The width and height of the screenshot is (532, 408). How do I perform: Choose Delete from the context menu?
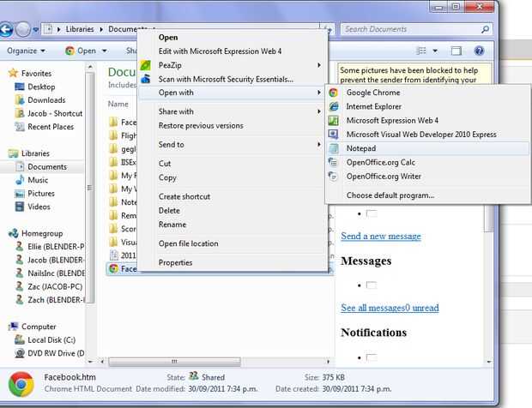click(x=169, y=211)
